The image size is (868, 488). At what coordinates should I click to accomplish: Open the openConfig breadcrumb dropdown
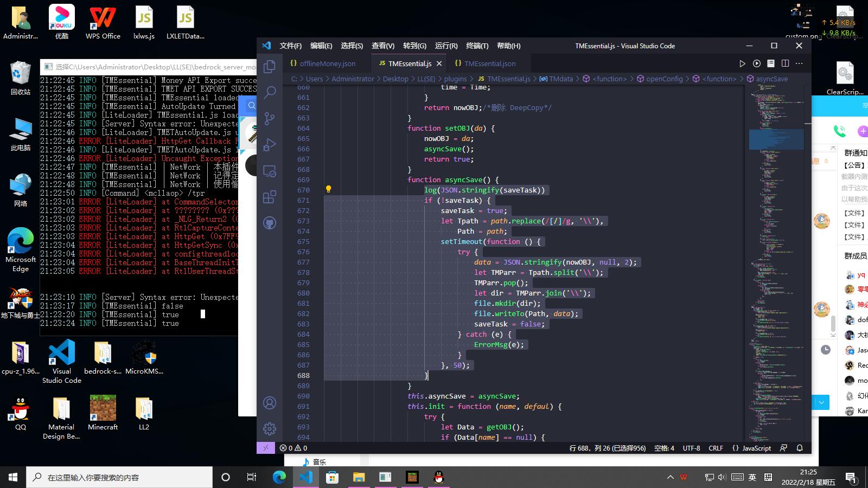click(663, 79)
